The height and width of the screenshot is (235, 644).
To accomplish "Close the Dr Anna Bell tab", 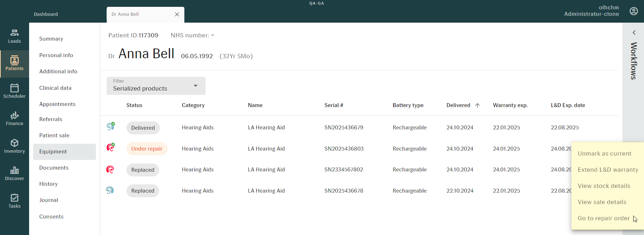I will click(177, 14).
